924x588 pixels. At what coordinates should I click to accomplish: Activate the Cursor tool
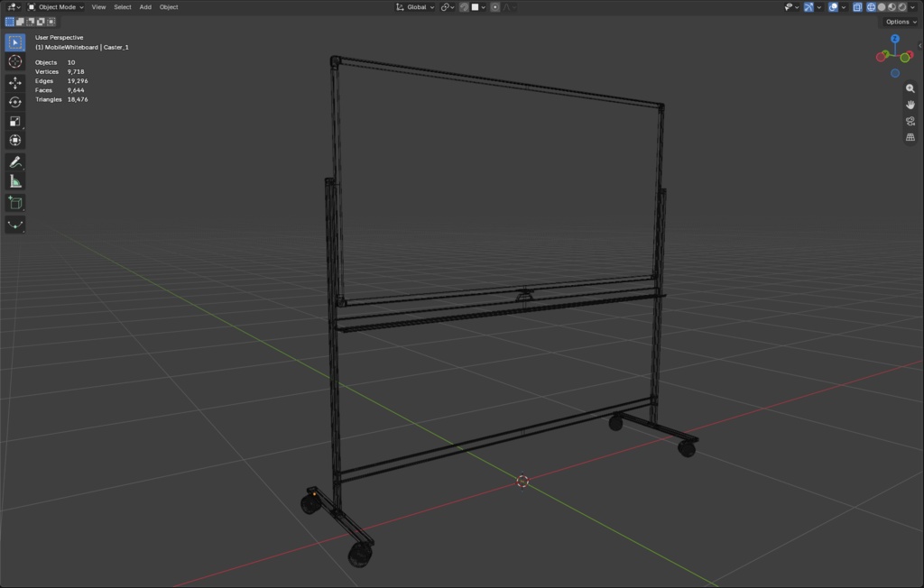click(x=15, y=62)
